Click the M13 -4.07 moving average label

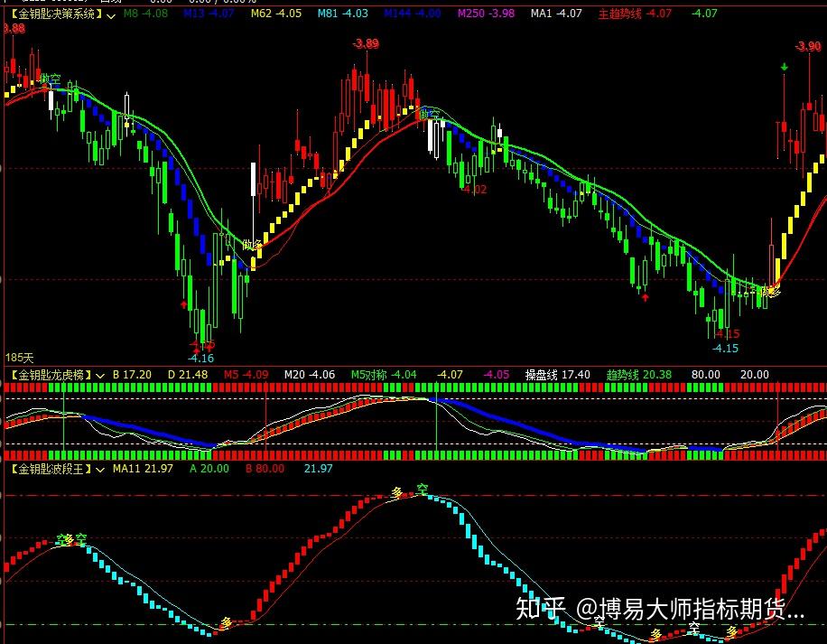click(209, 14)
